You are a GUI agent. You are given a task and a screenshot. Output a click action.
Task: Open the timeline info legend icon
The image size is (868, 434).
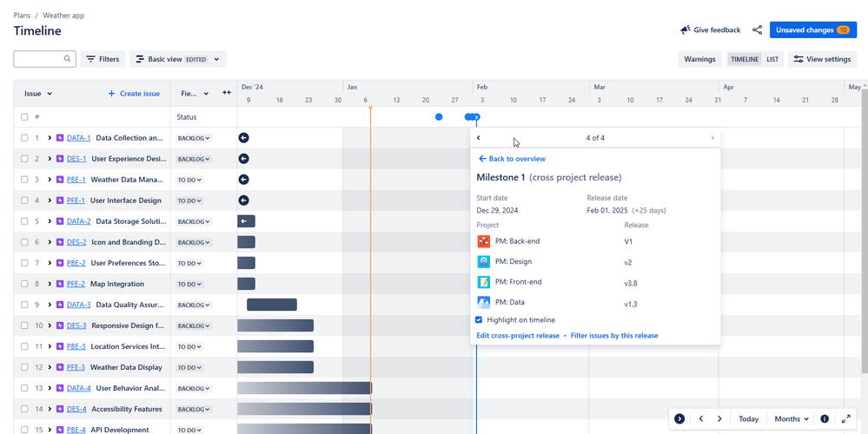click(825, 419)
